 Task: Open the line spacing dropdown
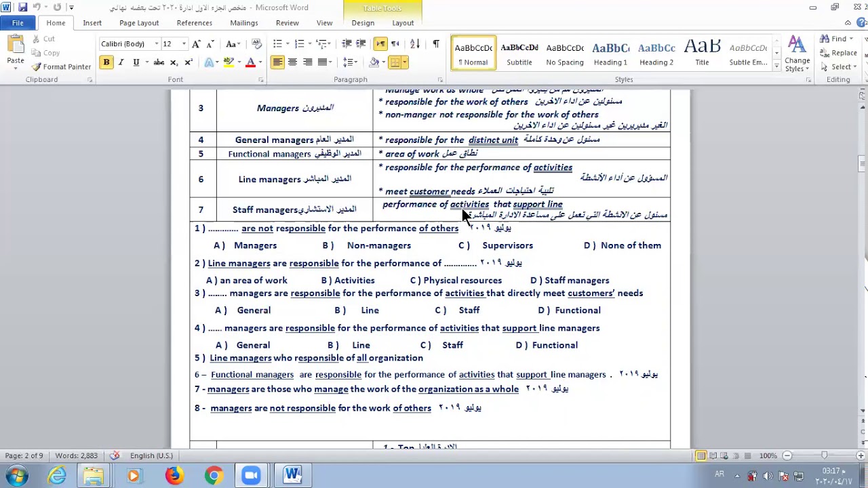tap(350, 62)
